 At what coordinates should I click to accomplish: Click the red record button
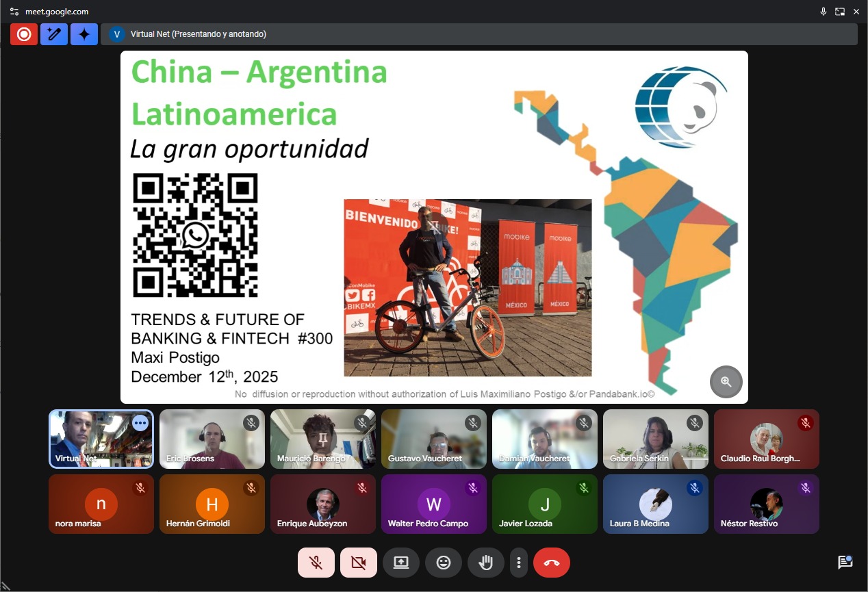click(24, 34)
